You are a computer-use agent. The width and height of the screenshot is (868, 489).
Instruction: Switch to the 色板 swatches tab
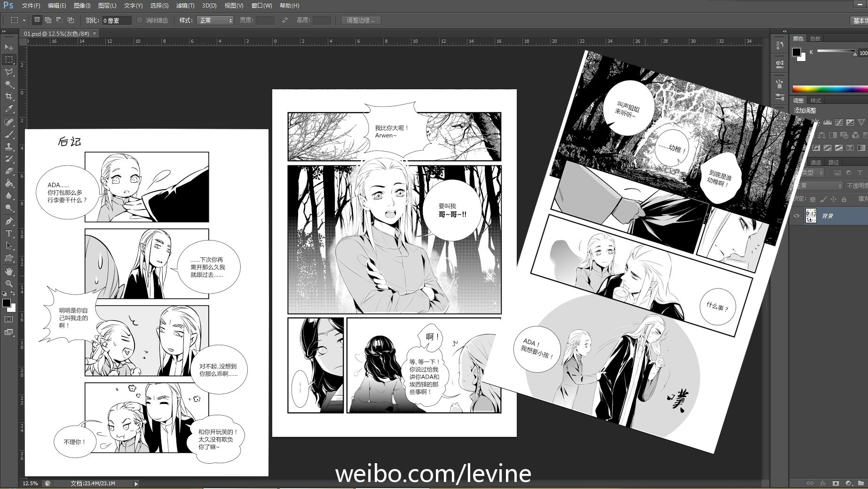[x=815, y=39]
